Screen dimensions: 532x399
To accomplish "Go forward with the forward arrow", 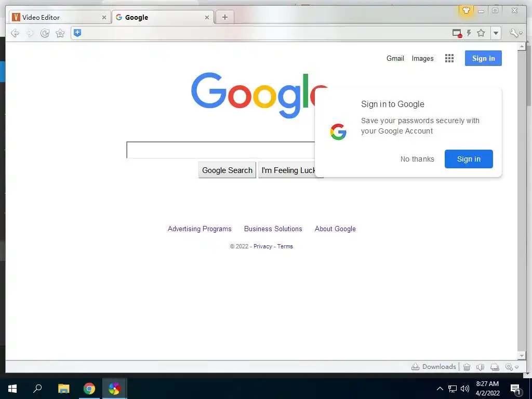I will [30, 33].
